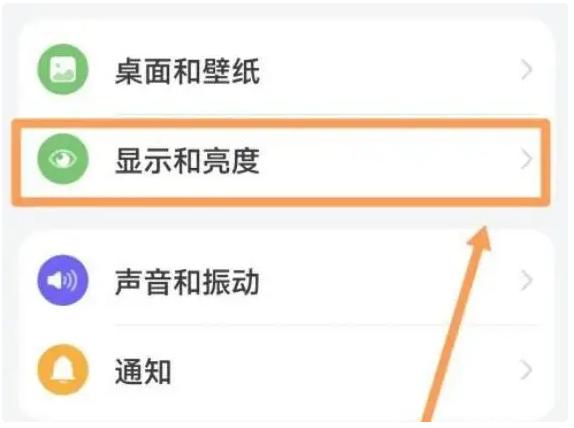This screenshot has height=428, width=574.
Task: Open the 桌面和壁纸 settings label
Action: 187,71
